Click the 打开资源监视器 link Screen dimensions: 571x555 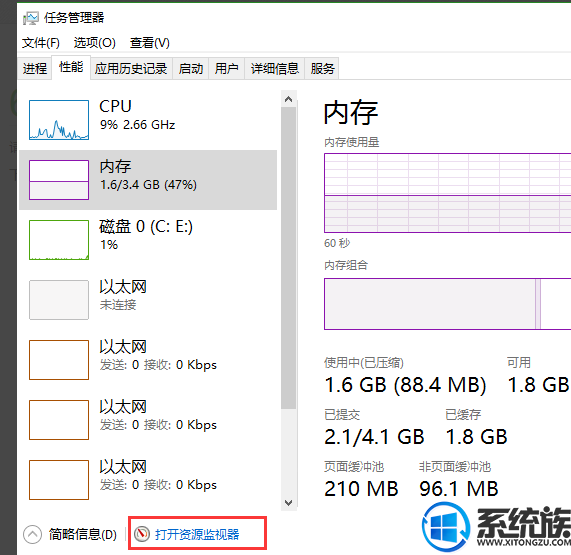[197, 534]
